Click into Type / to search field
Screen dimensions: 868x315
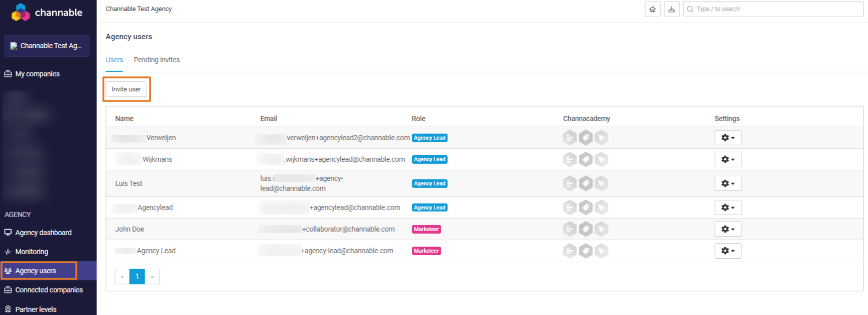[x=773, y=9]
